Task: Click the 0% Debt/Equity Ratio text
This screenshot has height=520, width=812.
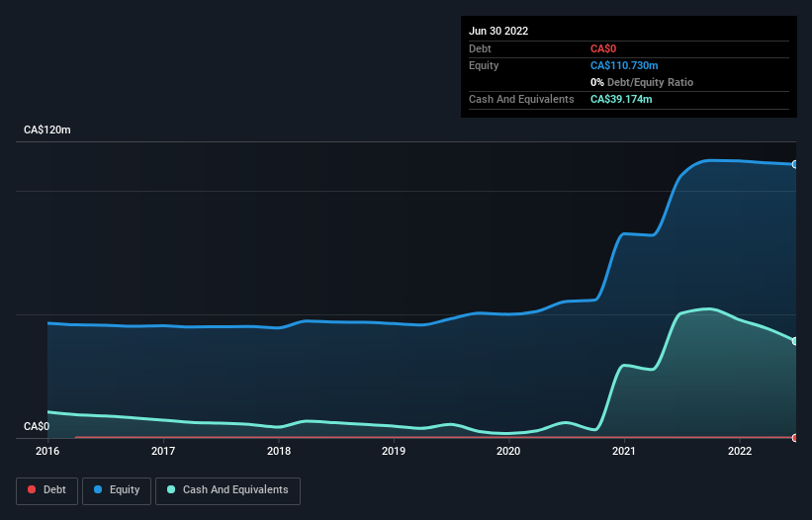Action: pyautogui.click(x=642, y=82)
